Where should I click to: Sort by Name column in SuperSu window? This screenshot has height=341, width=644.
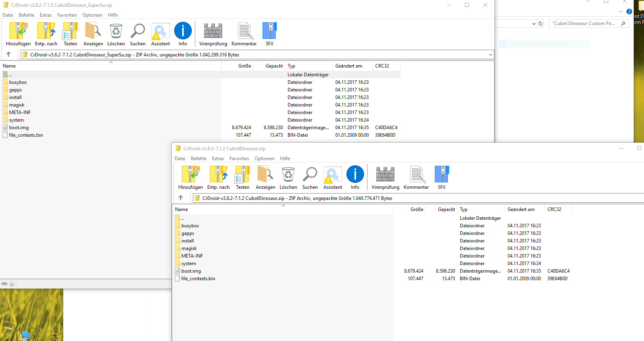point(111,66)
